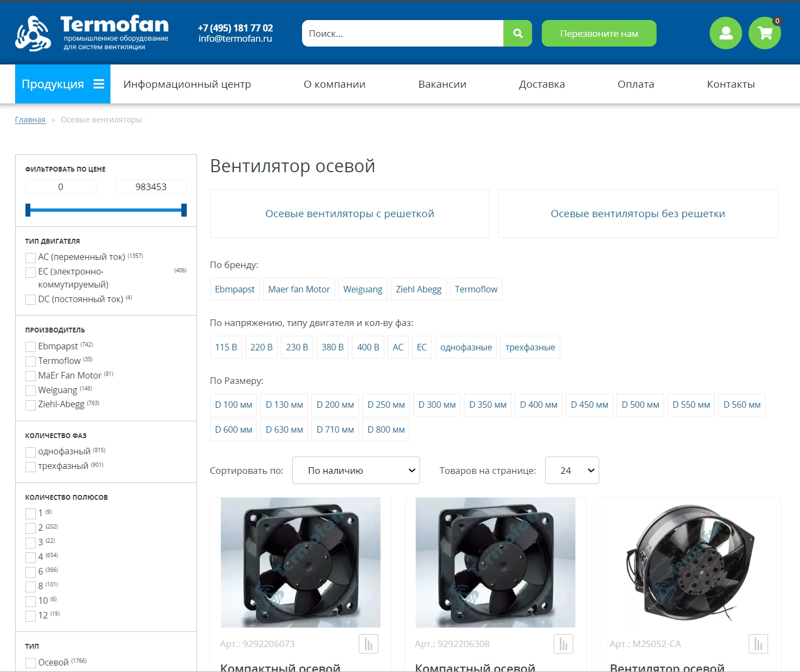Click Перезвоните нам button

point(599,34)
